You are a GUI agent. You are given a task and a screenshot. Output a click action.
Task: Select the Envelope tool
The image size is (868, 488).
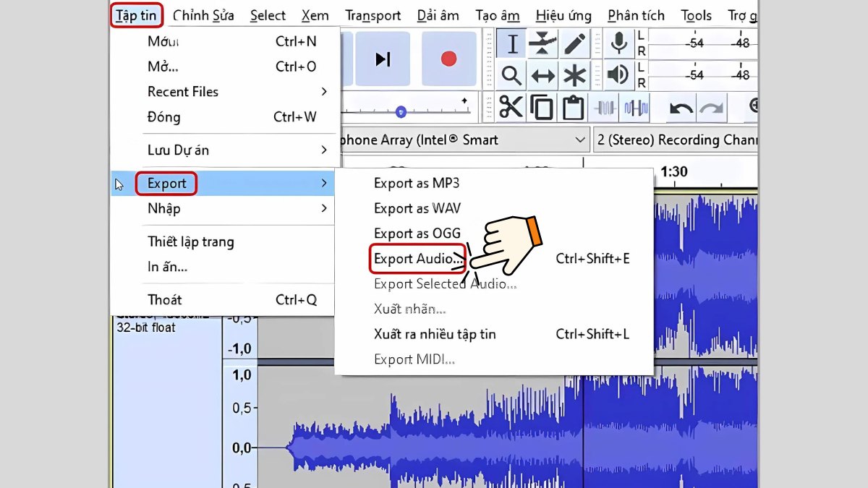click(x=542, y=44)
